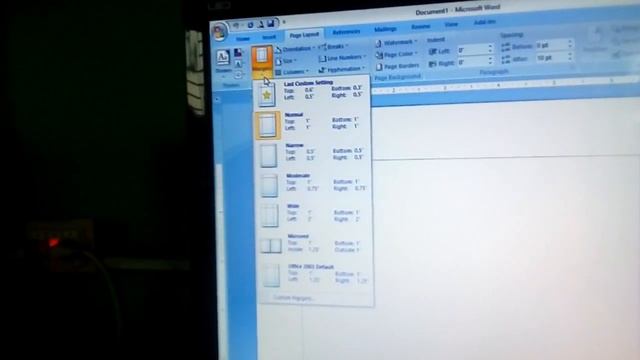Viewport: 640px width, 360px height.
Task: Click the Save icon in Quick Access Toolbar
Action: [x=271, y=24]
